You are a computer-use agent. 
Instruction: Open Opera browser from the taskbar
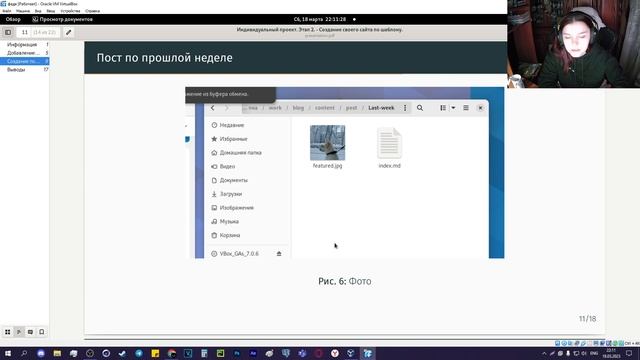coord(318,353)
